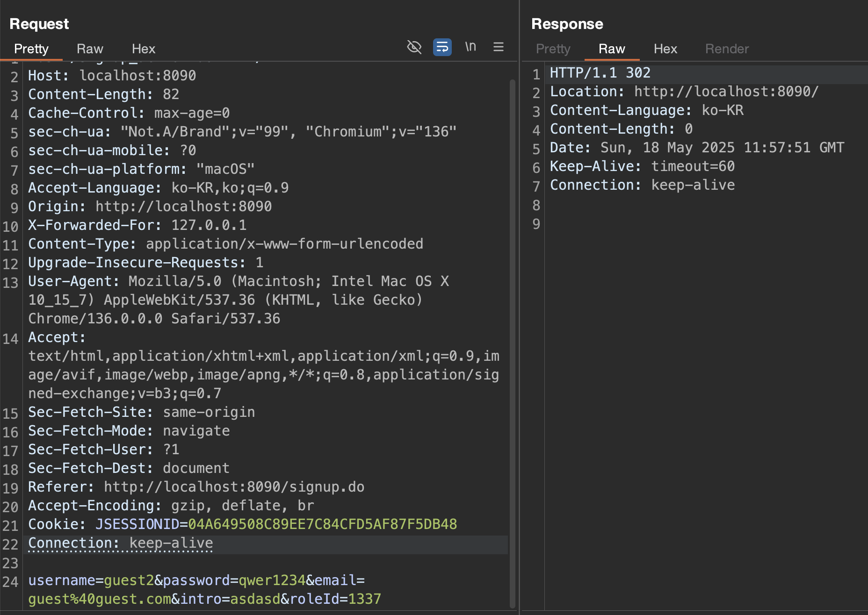This screenshot has width=868, height=615.
Task: Click Sec-Fetch-User: ?1 header
Action: point(104,450)
